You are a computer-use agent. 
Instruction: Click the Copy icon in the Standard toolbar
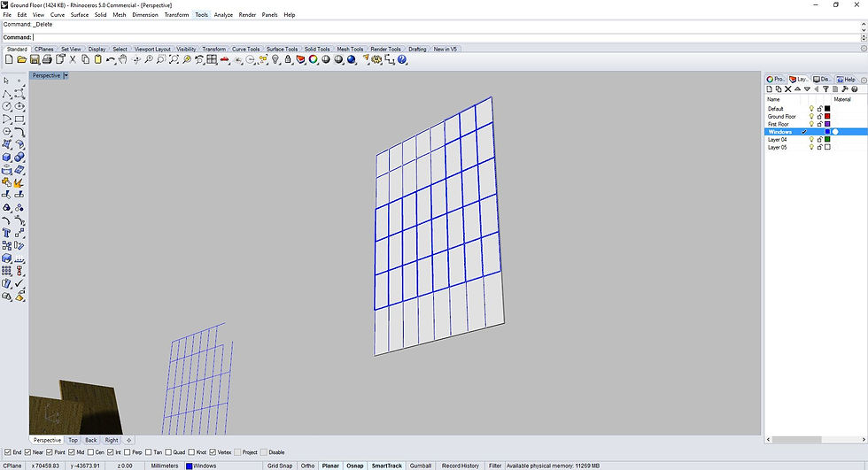(85, 59)
